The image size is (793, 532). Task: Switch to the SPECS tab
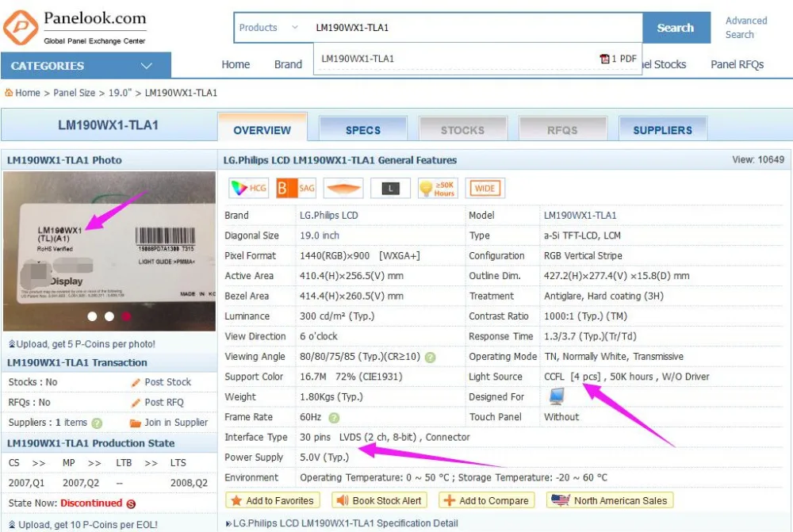(363, 129)
